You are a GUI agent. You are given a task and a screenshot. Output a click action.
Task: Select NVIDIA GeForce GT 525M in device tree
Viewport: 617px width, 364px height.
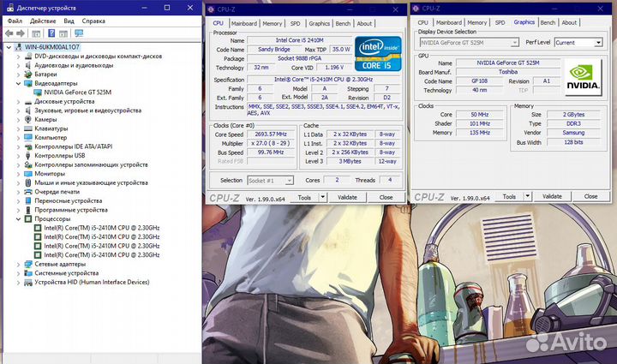[x=77, y=92]
